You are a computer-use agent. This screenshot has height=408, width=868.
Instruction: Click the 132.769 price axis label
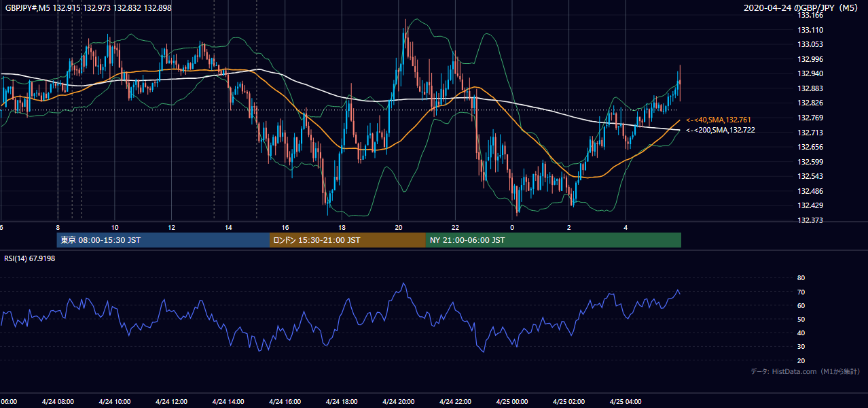(810, 118)
